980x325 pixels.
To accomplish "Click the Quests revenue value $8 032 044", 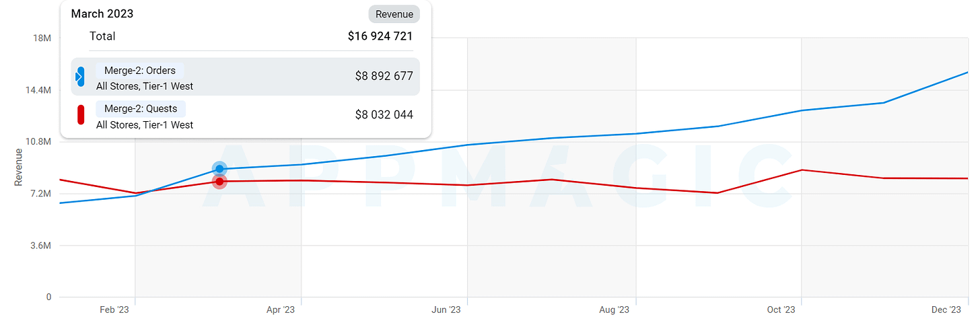I will coord(384,115).
